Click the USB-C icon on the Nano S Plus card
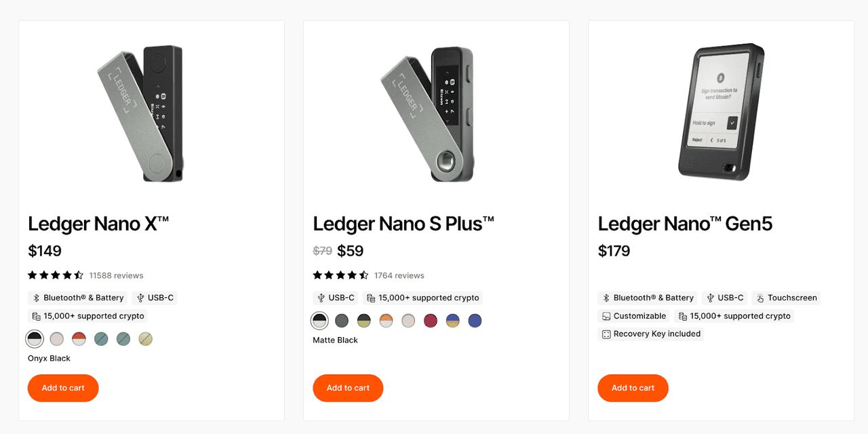Image resolution: width=868 pixels, height=434 pixels. coord(321,297)
